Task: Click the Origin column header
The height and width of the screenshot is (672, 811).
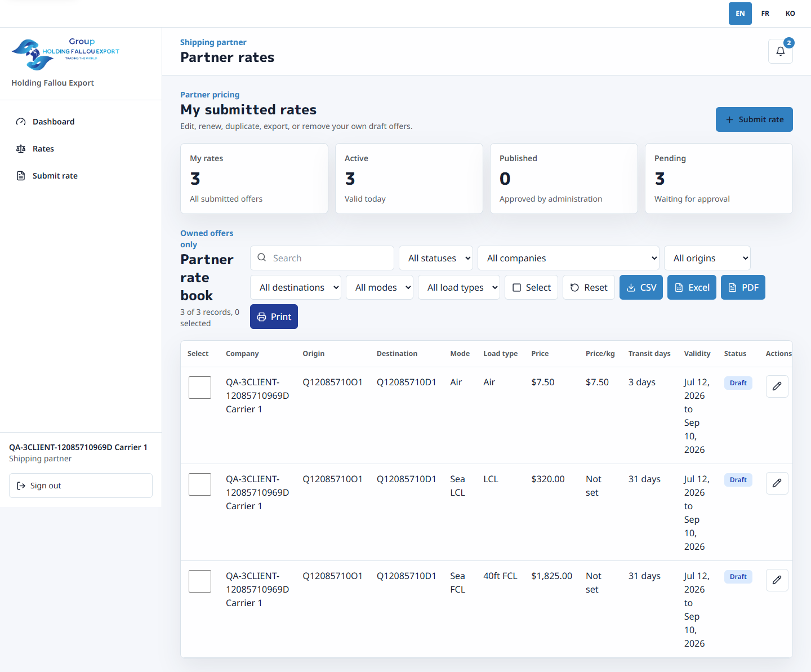Action: (314, 354)
